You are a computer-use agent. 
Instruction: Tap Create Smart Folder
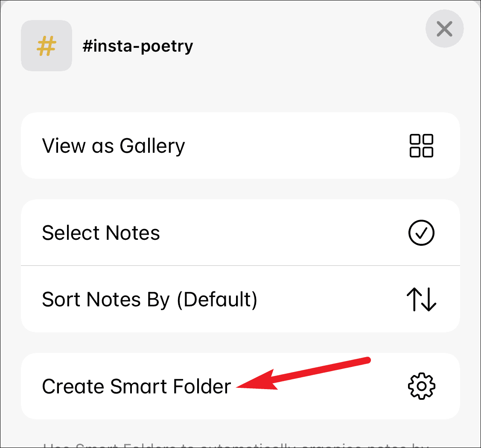pyautogui.click(x=137, y=386)
